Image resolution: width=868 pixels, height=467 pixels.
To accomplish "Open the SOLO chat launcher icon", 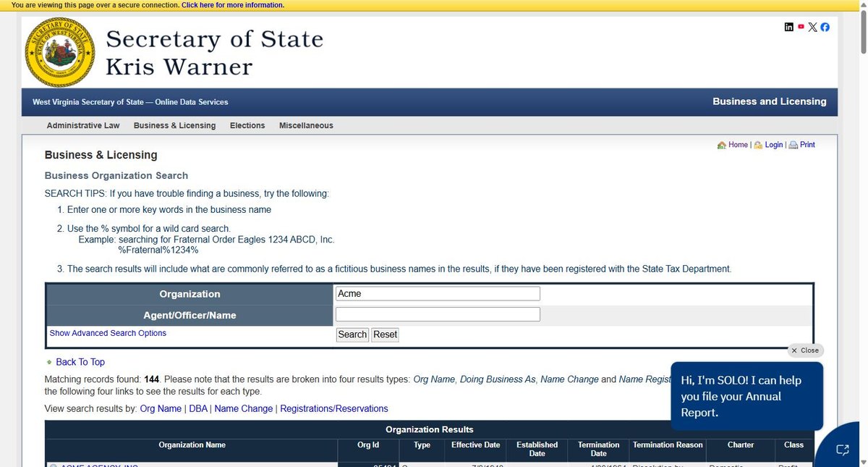I will (x=842, y=450).
